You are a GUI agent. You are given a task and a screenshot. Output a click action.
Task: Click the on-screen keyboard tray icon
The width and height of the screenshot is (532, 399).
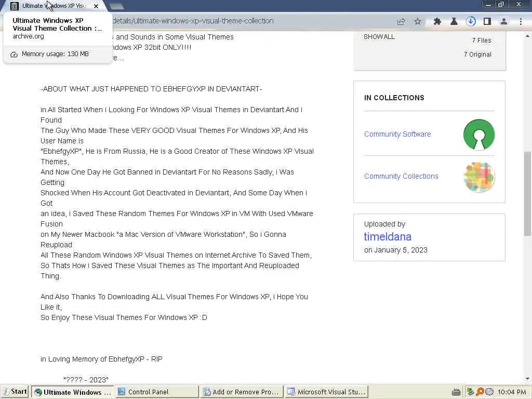[456, 392]
